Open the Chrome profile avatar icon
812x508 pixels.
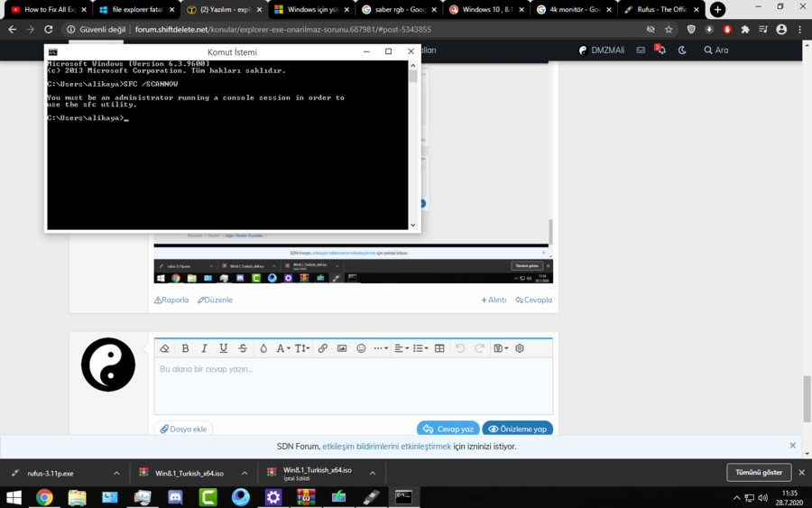pyautogui.click(x=781, y=30)
